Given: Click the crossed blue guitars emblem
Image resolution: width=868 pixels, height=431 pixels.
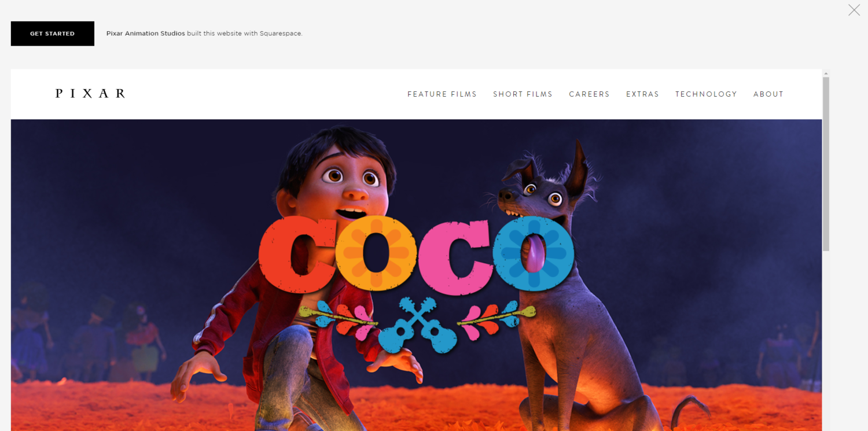Looking at the screenshot, I should (x=418, y=325).
